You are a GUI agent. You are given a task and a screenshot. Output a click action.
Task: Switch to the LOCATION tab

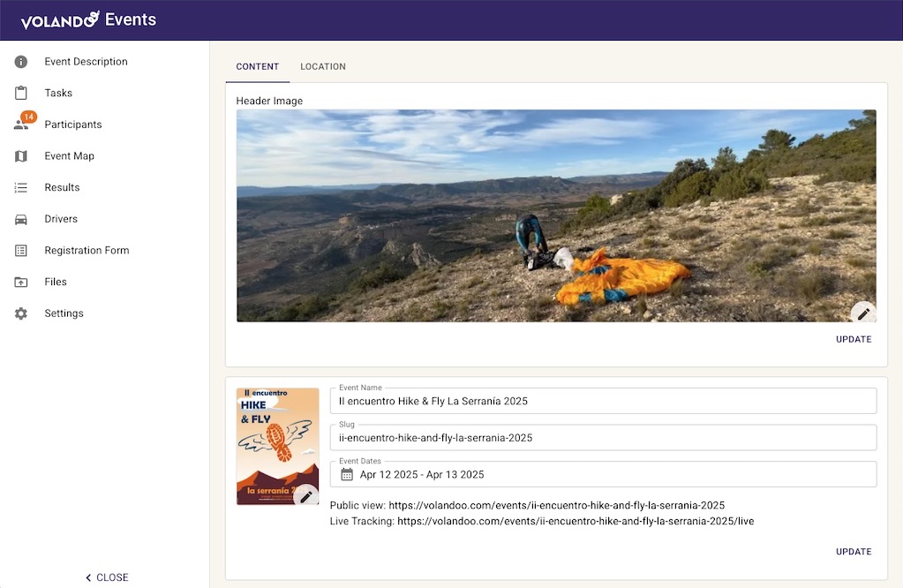[322, 66]
